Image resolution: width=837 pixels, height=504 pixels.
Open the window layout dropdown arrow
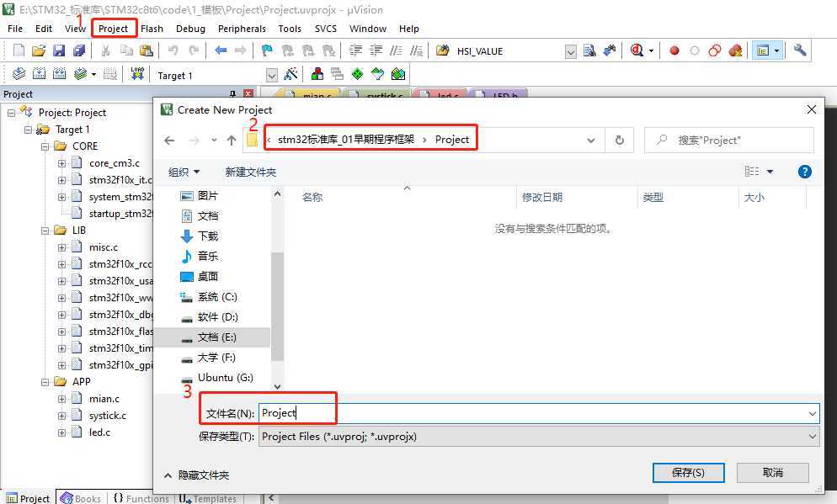[x=776, y=51]
